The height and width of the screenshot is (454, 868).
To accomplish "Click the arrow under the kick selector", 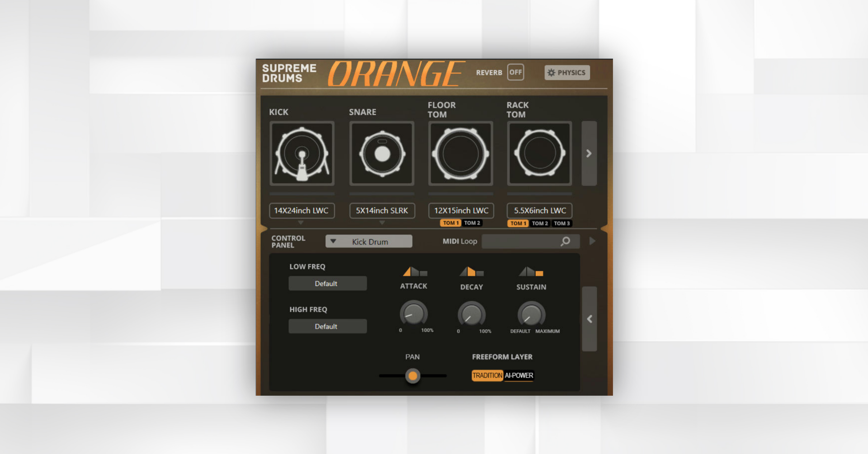I will coord(301,223).
